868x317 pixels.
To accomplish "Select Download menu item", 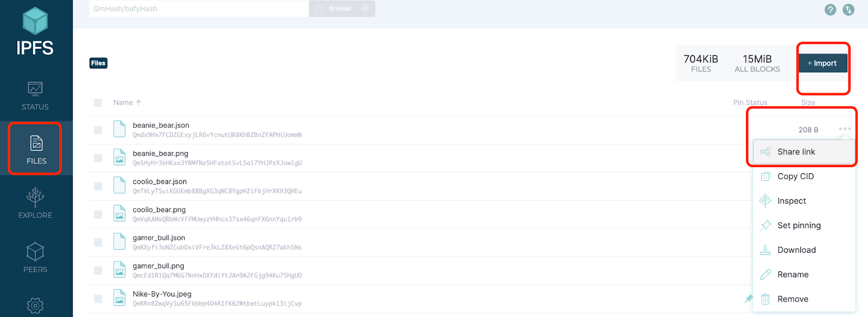I will (804, 250).
